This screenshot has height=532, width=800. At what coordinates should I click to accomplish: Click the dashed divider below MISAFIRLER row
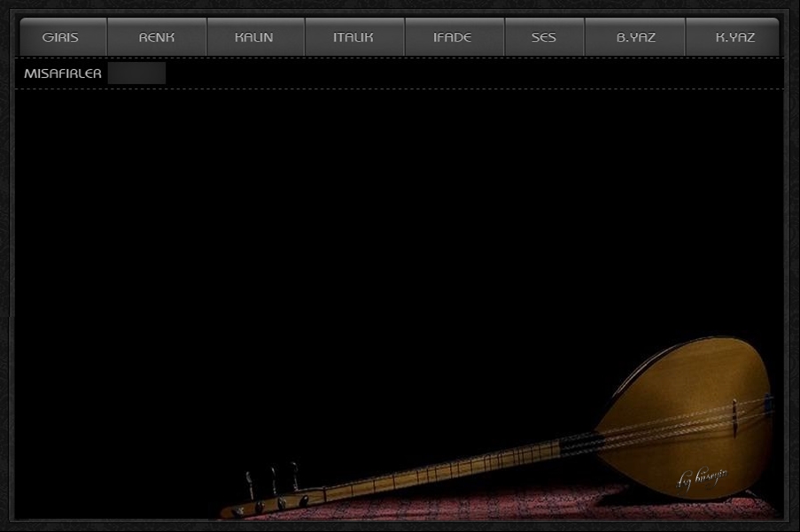[399, 89]
